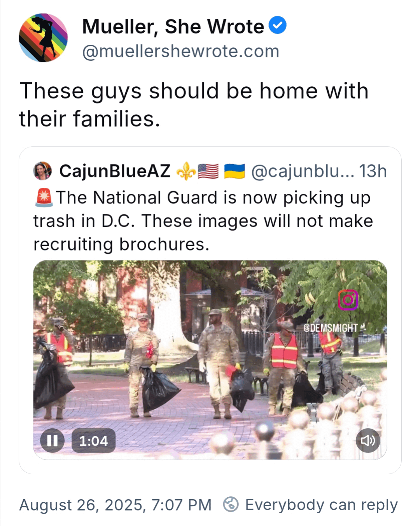Screen dimensions: 420x526
Task: Mute the video with speaker icon
Action: click(x=368, y=440)
